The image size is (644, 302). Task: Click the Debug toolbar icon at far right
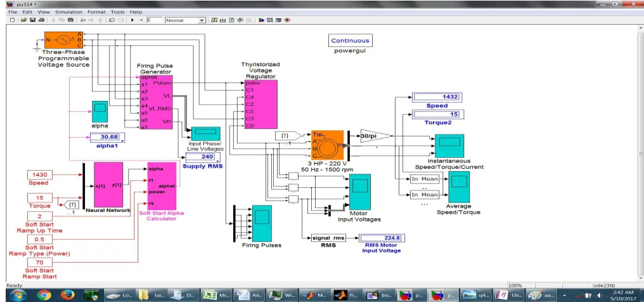coord(287,20)
